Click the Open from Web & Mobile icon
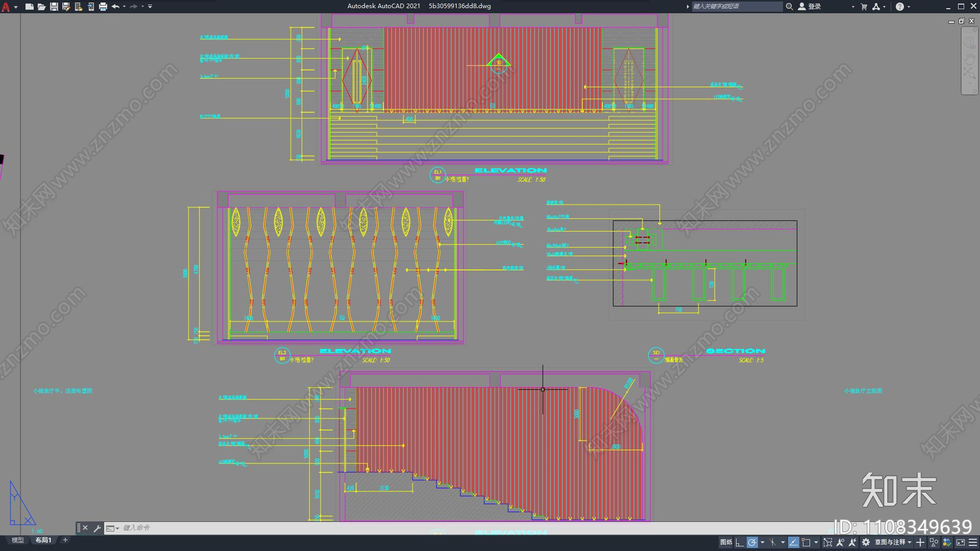980x551 pixels. [78, 7]
